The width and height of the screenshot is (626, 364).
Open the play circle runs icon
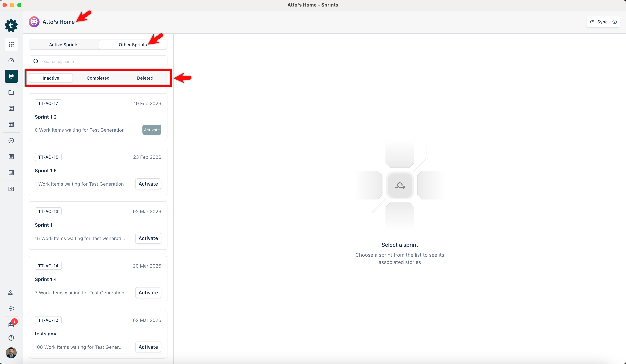[11, 141]
